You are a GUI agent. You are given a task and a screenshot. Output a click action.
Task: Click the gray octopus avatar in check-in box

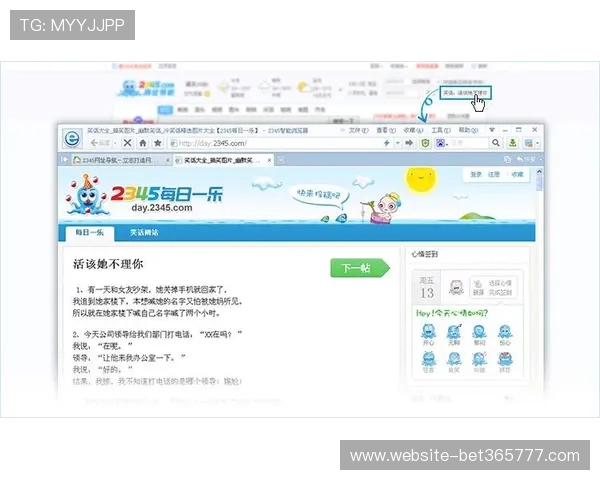tap(456, 287)
